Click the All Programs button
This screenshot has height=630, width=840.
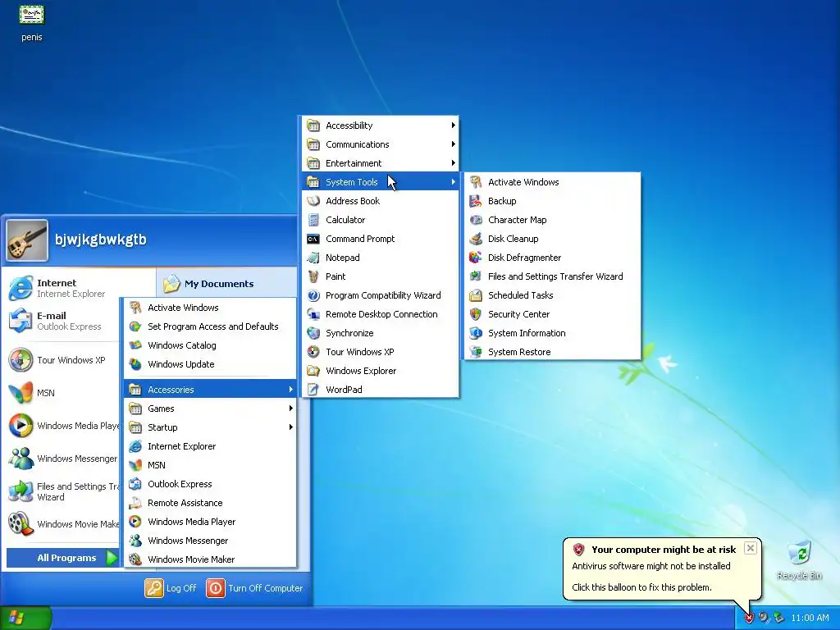click(63, 558)
